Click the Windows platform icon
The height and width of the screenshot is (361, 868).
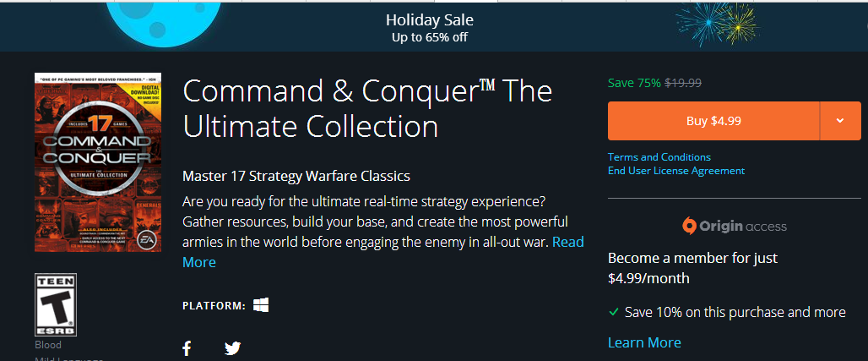click(x=261, y=304)
